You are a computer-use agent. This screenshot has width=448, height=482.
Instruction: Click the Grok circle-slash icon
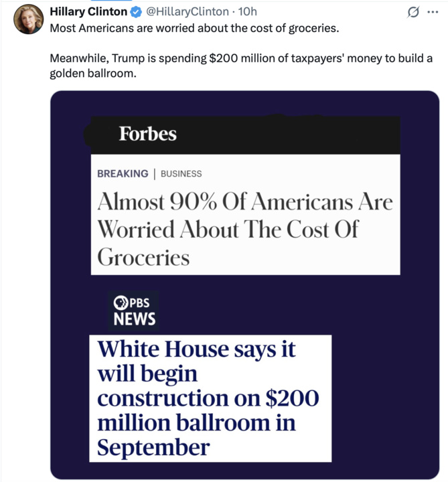coord(413,13)
